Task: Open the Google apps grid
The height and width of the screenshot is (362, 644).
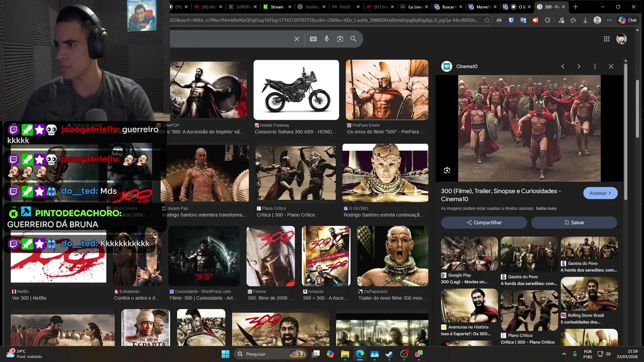Action: 607,39
